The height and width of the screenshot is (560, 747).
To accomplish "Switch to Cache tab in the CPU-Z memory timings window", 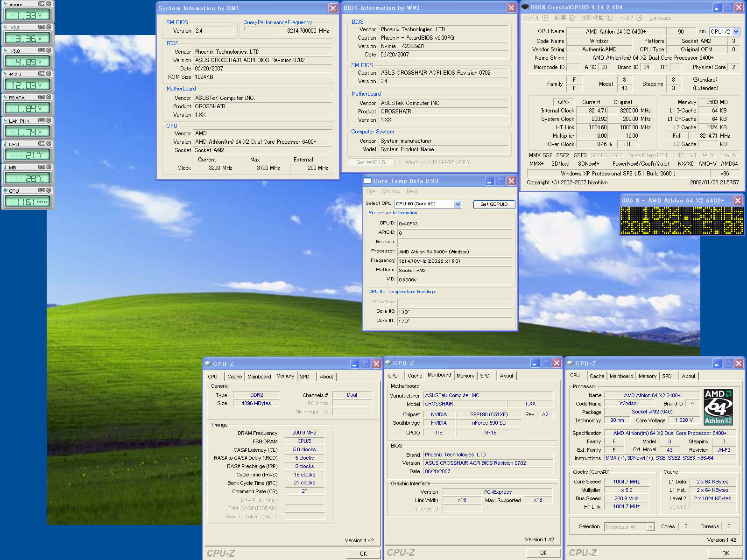I will [234, 377].
